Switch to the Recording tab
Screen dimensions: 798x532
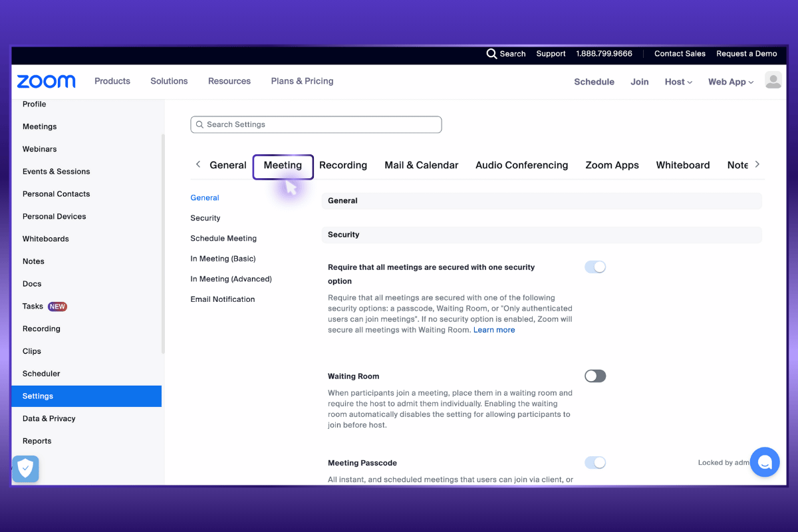tap(343, 165)
